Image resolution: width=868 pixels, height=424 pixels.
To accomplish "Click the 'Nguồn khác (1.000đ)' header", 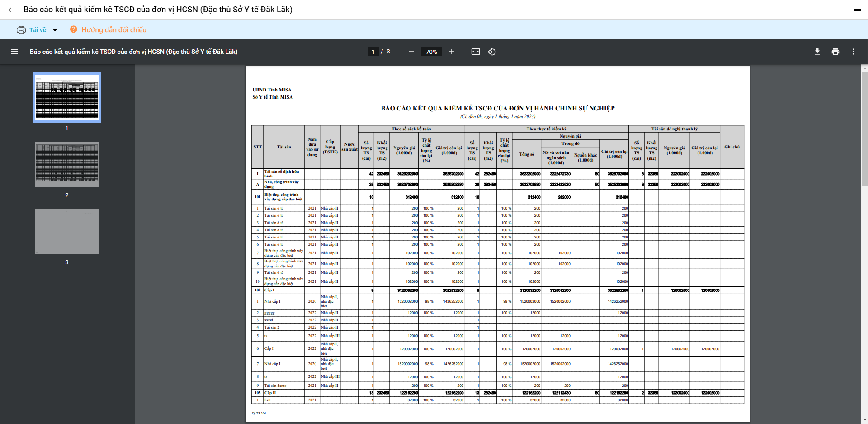I will [x=585, y=157].
